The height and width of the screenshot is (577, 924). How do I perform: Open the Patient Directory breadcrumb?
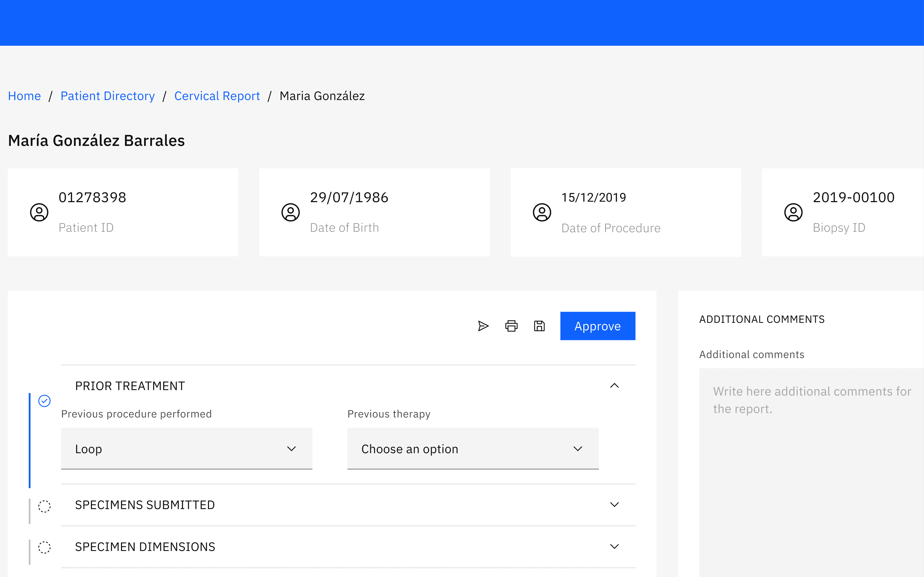[x=108, y=96]
